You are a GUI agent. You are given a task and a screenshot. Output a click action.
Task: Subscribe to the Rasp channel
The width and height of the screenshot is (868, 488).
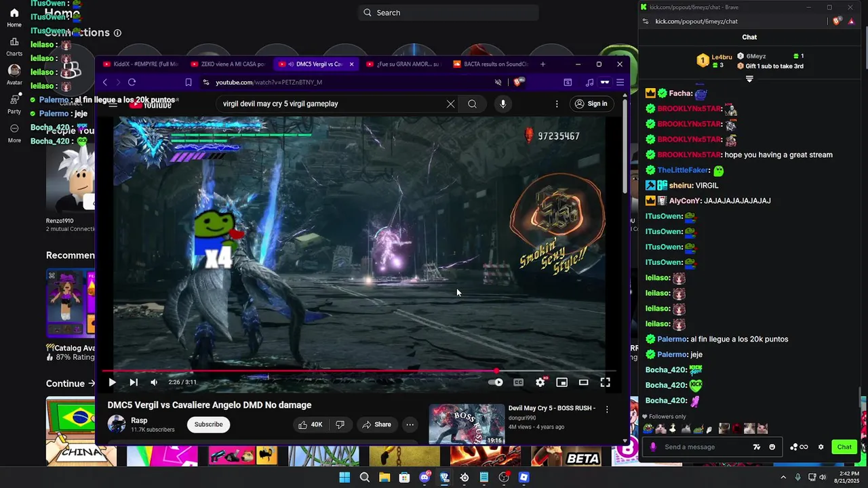(208, 424)
